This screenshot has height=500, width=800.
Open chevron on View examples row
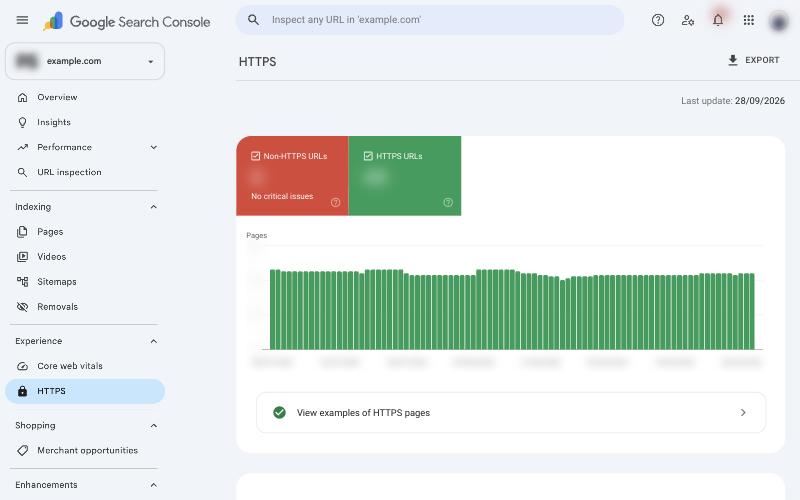[x=743, y=412]
